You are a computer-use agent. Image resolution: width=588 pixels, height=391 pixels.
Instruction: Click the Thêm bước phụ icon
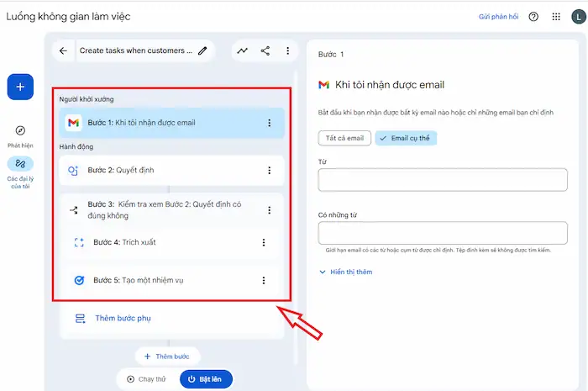pyautogui.click(x=81, y=319)
